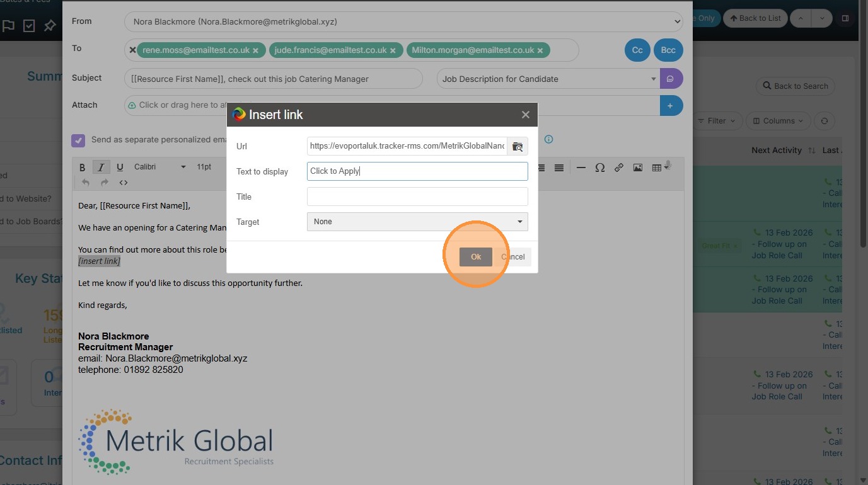Click the next record down chevron
This screenshot has width=868, height=485.
point(822,18)
